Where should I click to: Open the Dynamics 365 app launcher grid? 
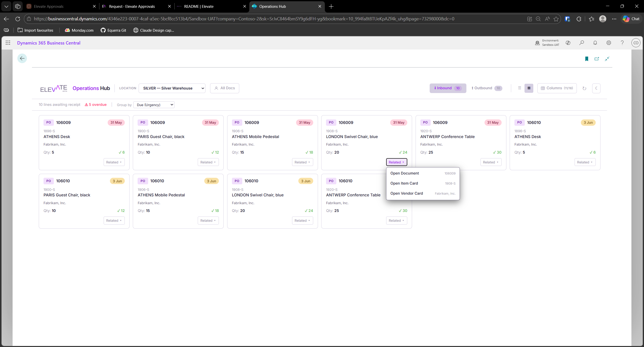pyautogui.click(x=8, y=43)
